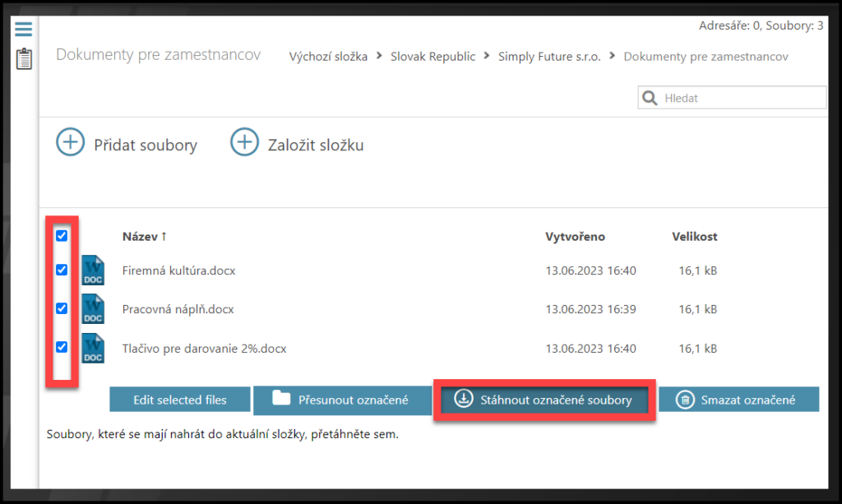Open Simply Future s.r.o. breadcrumb folder
The height and width of the screenshot is (504, 842).
[x=549, y=57]
